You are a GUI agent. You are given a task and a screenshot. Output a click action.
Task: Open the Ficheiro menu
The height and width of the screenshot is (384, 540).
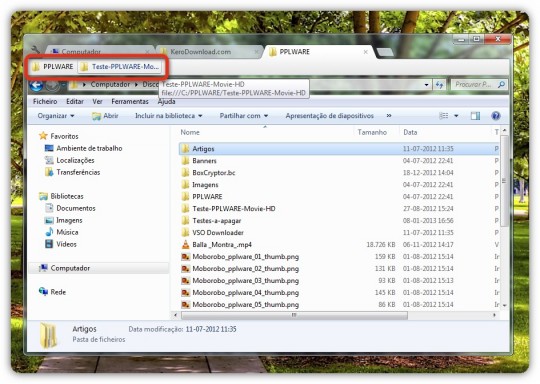point(45,102)
